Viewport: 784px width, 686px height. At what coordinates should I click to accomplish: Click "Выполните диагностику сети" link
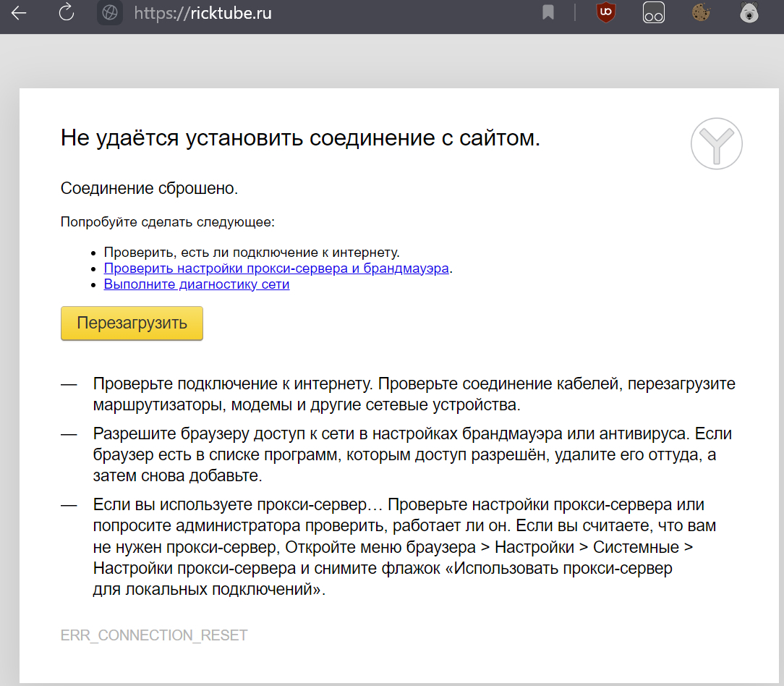tap(197, 284)
